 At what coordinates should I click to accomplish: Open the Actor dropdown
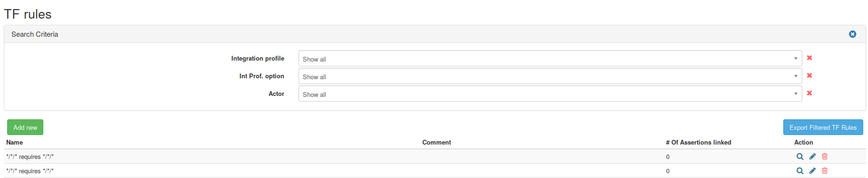click(x=550, y=94)
